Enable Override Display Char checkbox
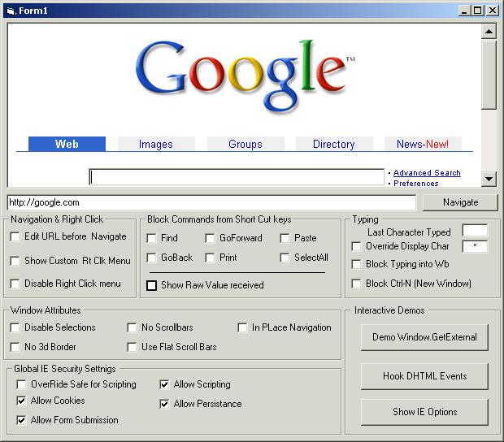 coord(356,246)
